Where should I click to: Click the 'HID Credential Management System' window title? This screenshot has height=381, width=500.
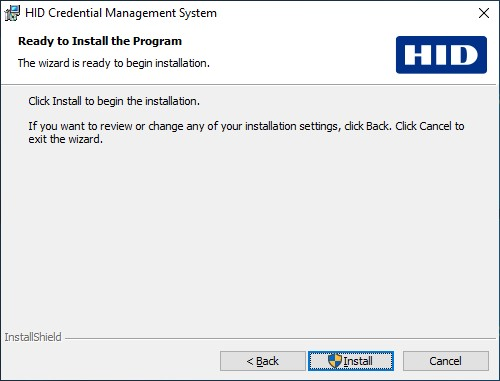coord(121,13)
